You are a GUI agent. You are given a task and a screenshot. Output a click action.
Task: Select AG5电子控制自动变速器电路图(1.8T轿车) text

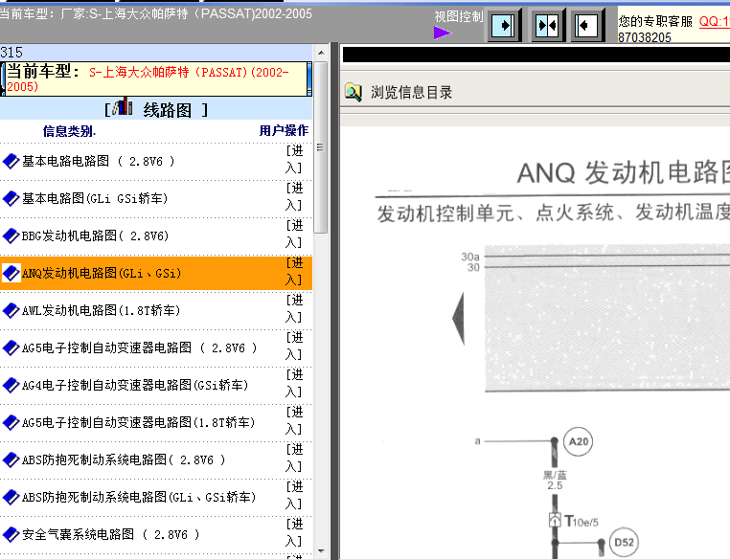[139, 422]
